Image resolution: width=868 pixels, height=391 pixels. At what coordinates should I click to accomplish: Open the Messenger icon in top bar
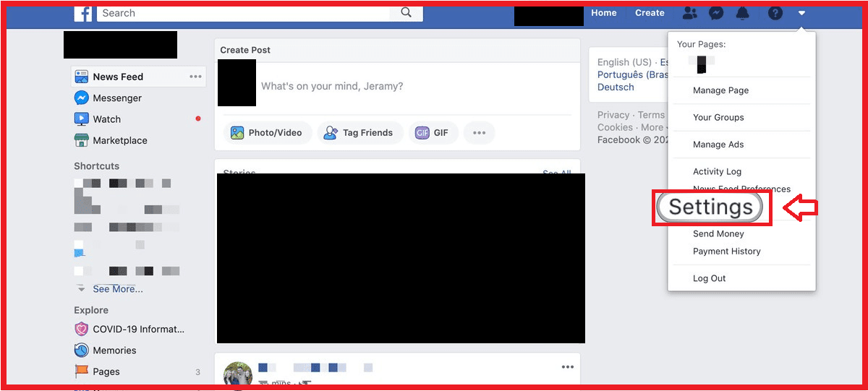pos(716,13)
